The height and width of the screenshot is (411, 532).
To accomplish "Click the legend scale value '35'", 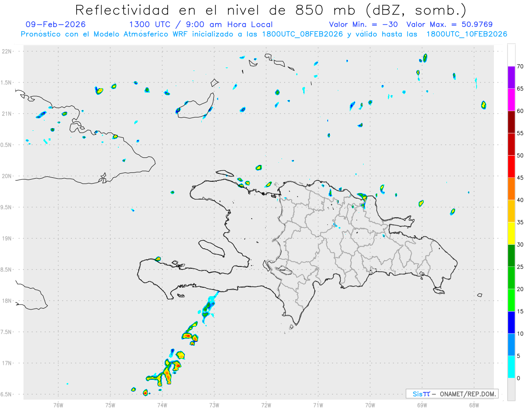I will click(x=520, y=223).
